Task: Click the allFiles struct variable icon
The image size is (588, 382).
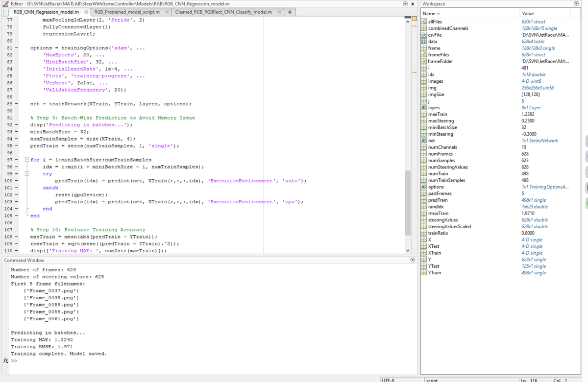Action: [x=424, y=22]
